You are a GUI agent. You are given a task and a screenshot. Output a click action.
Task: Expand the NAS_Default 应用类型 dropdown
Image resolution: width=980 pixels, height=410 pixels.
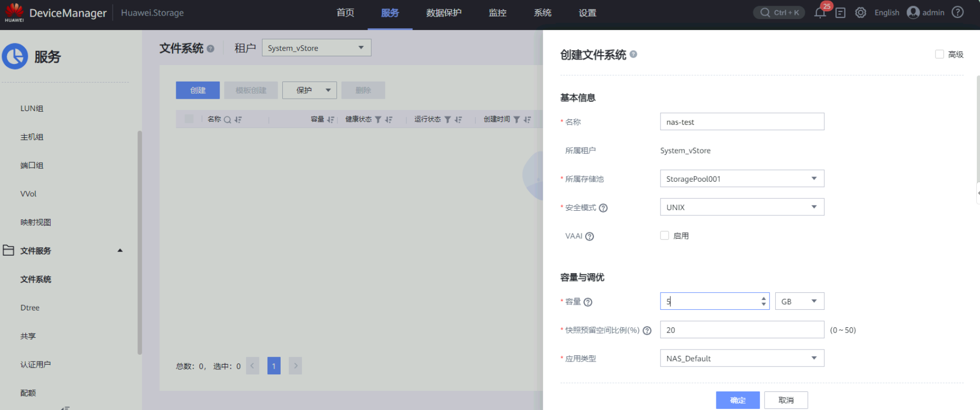tap(742, 358)
